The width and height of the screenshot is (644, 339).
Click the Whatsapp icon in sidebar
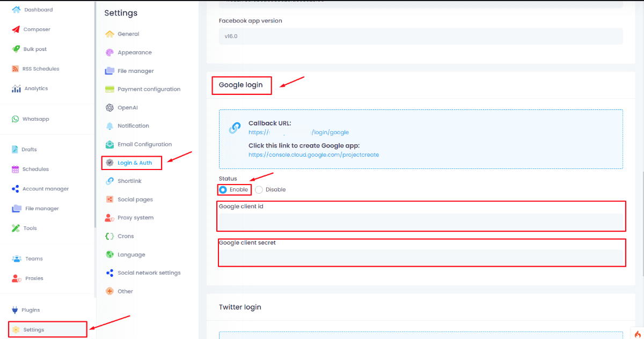pyautogui.click(x=16, y=119)
